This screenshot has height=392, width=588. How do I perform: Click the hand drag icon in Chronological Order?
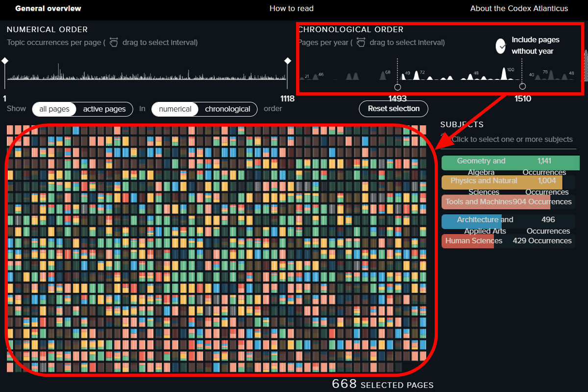click(361, 43)
